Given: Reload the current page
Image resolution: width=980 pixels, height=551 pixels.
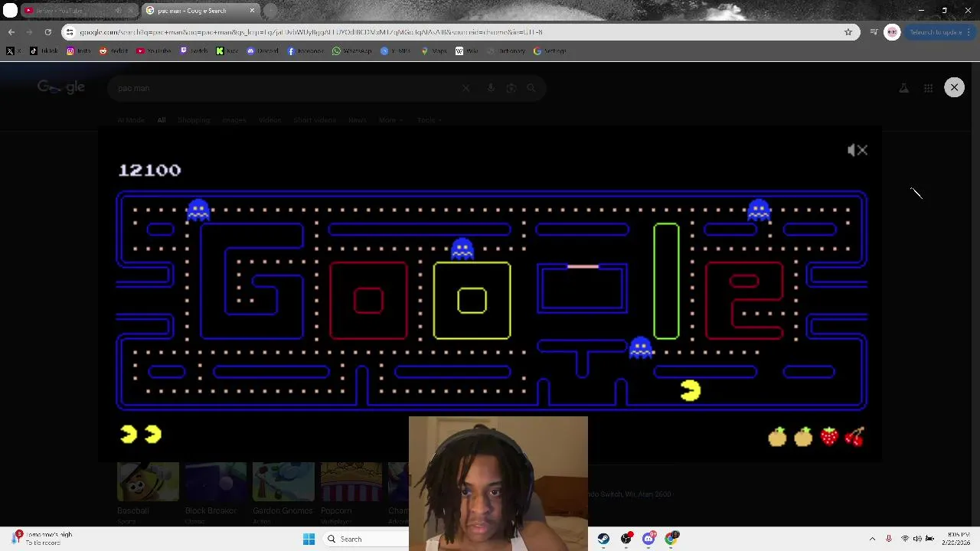Looking at the screenshot, I should [x=47, y=32].
